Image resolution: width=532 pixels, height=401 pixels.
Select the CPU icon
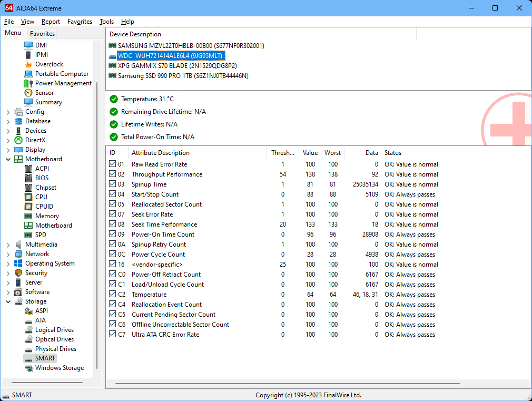(x=28, y=197)
